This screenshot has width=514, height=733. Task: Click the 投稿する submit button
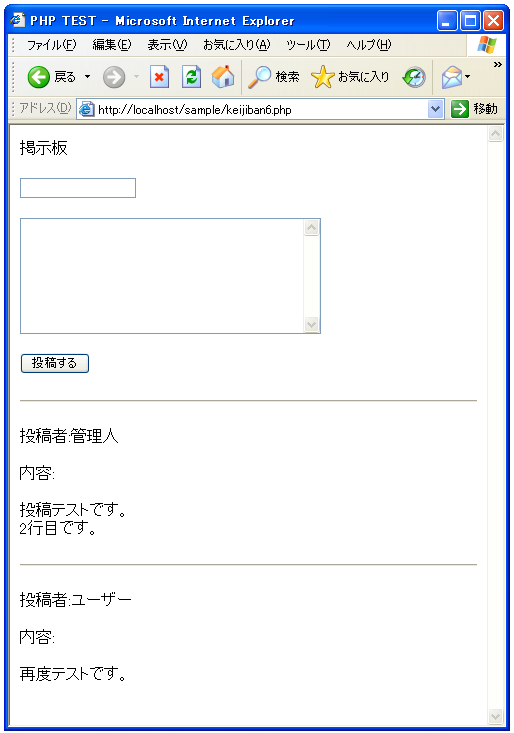coord(55,363)
